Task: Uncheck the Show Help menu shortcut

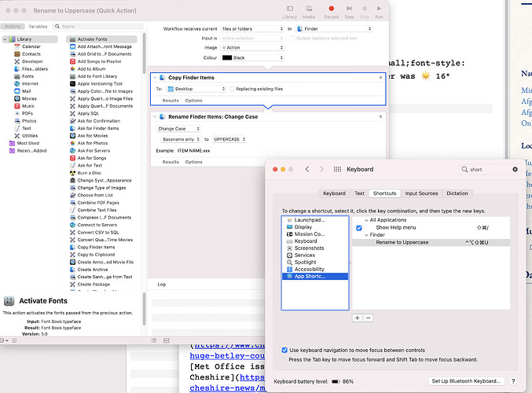Action: (359, 228)
